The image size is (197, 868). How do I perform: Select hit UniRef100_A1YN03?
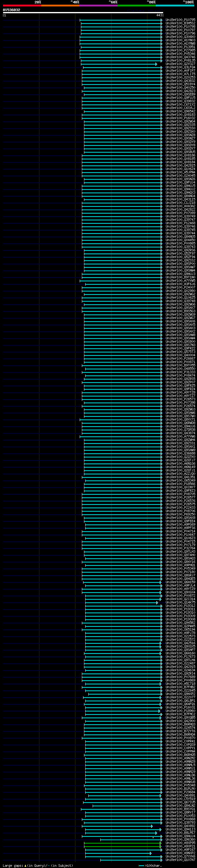pyautogui.click(x=180, y=40)
